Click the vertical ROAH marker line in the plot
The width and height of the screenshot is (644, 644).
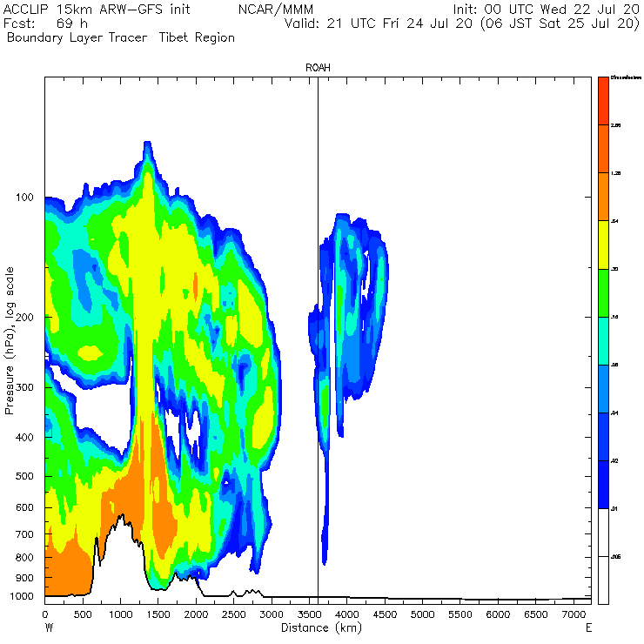pos(318,337)
